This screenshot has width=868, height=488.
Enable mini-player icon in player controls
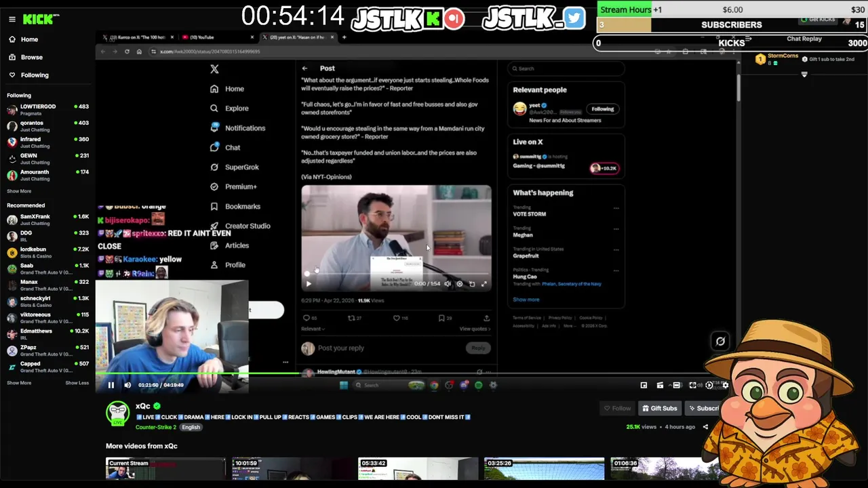coord(644,385)
